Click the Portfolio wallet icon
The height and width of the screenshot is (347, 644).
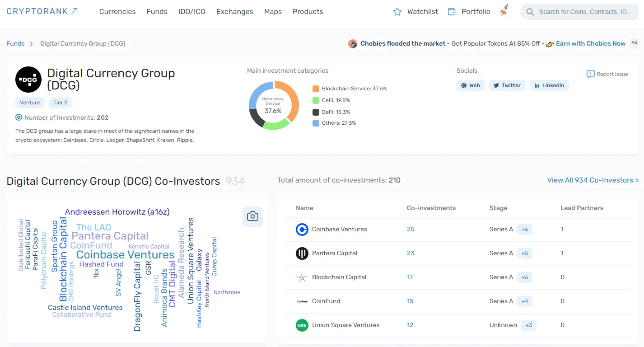pos(452,12)
